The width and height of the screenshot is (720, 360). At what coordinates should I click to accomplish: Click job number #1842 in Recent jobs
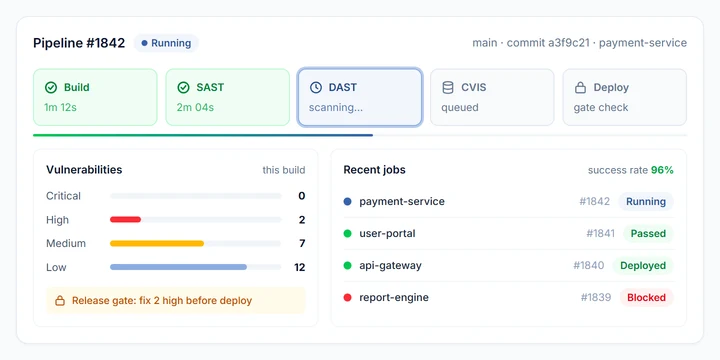tap(595, 202)
